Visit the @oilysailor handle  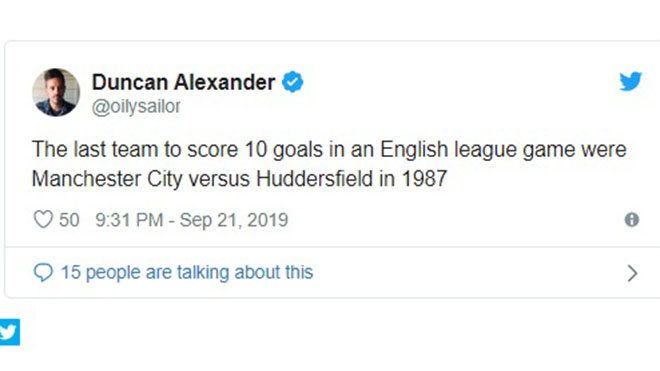(136, 107)
